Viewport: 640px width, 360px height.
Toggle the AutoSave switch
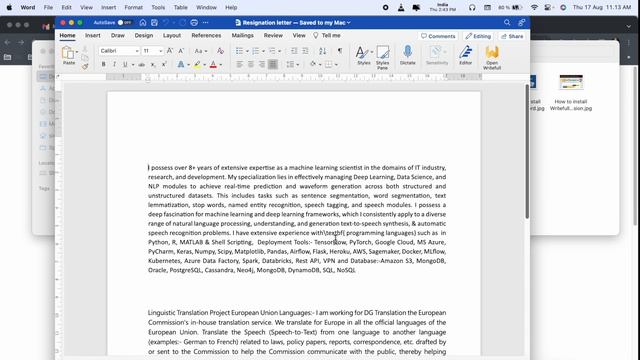coord(124,23)
